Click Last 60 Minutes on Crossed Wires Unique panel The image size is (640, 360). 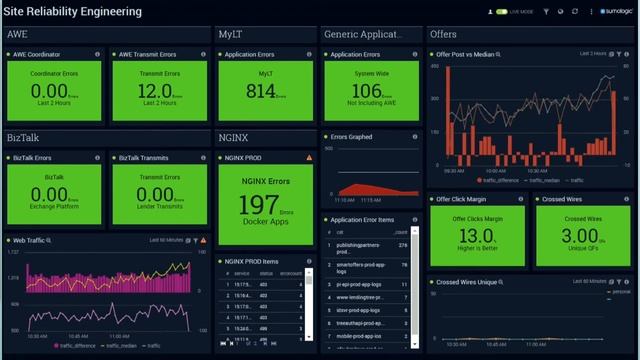tap(589, 281)
